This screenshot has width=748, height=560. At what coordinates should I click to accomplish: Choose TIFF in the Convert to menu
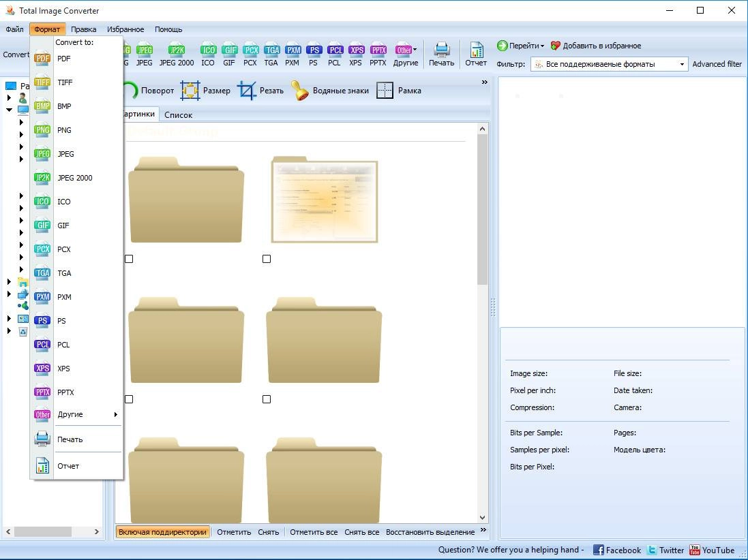coord(76,82)
